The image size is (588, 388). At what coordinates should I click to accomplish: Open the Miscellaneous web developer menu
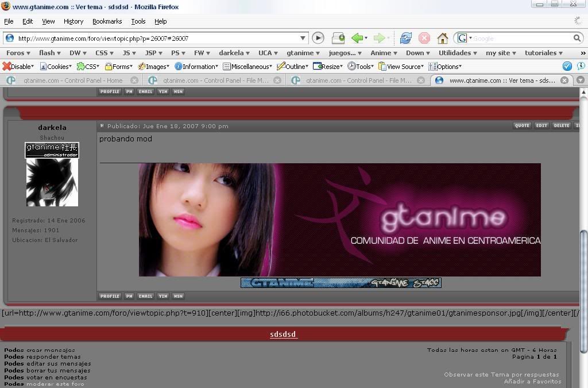pyautogui.click(x=247, y=67)
